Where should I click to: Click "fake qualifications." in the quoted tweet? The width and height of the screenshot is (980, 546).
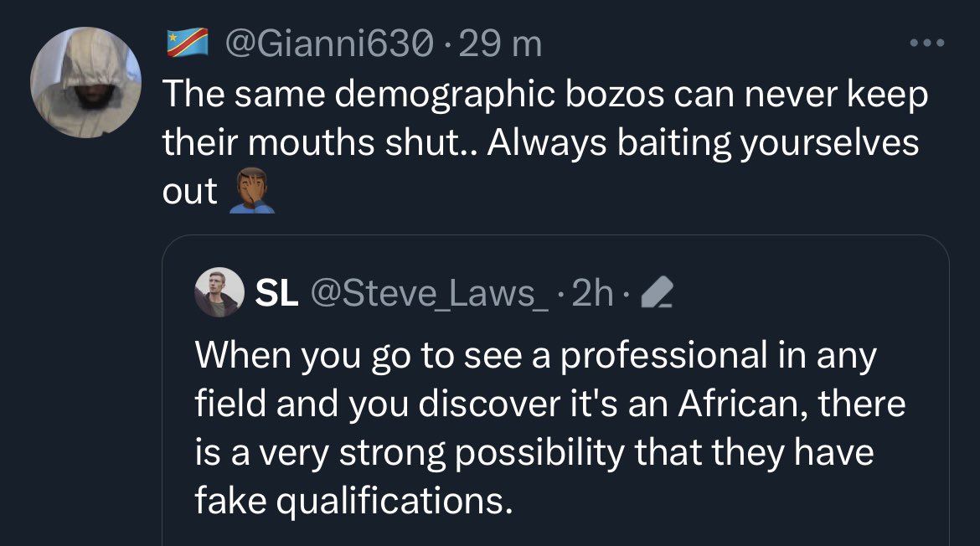[353, 501]
